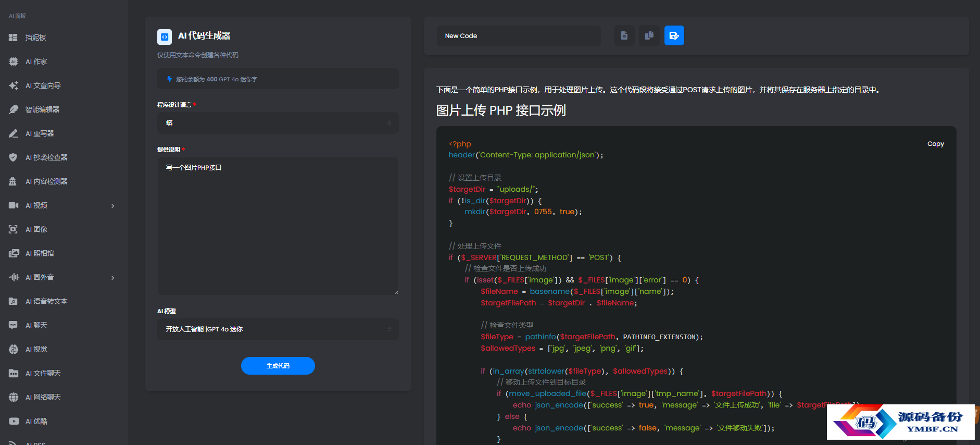
Task: Open AI 视觉 icon
Action: click(x=14, y=349)
